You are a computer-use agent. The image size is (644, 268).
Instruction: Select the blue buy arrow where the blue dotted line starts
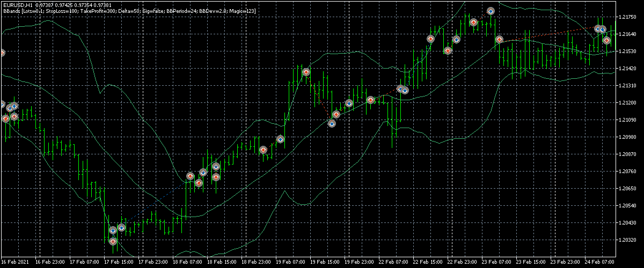point(121,227)
